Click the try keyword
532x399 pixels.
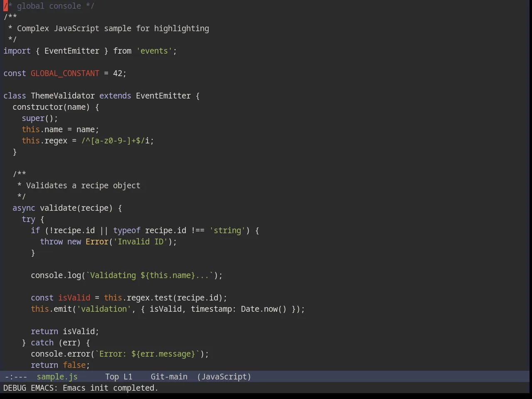click(x=28, y=219)
